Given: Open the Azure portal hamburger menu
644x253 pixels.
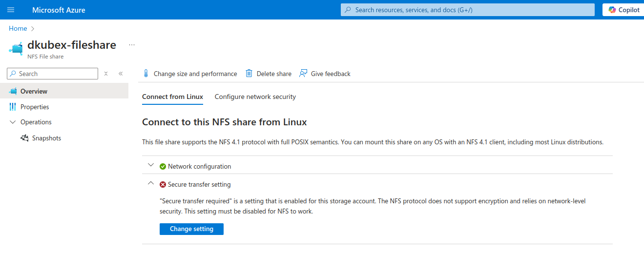Looking at the screenshot, I should click(11, 10).
